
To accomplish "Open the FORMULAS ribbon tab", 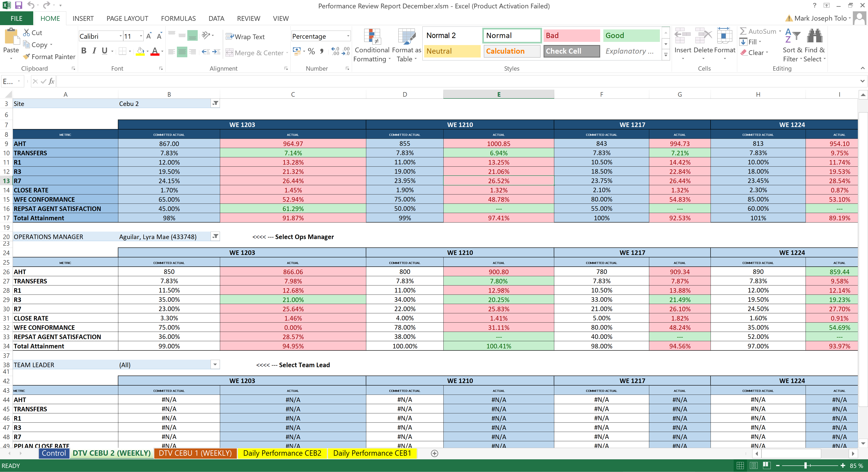I will [x=178, y=19].
